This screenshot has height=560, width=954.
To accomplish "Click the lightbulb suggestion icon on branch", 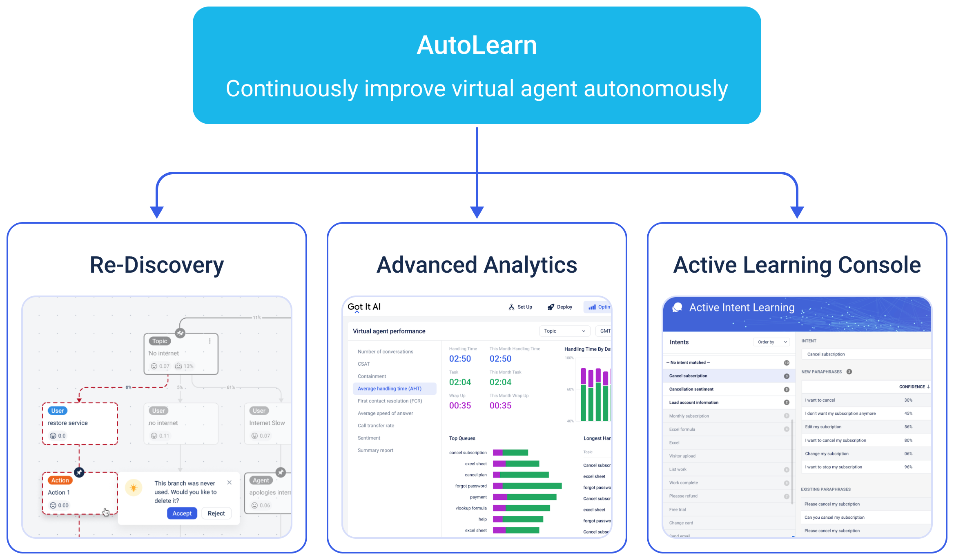I will [133, 487].
